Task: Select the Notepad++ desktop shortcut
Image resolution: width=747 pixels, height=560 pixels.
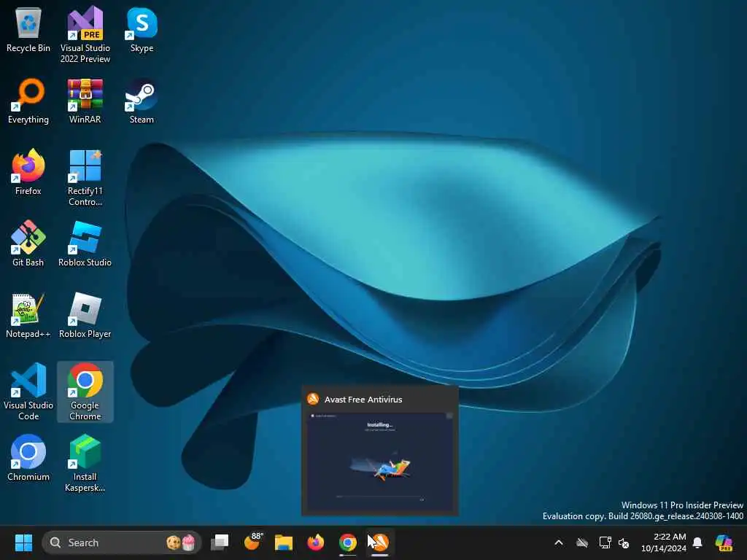Action: pyautogui.click(x=28, y=315)
